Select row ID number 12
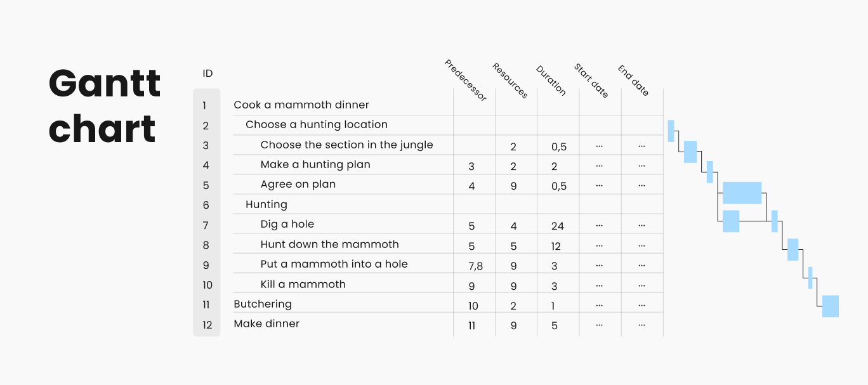Image resolution: width=868 pixels, height=385 pixels. tap(207, 325)
